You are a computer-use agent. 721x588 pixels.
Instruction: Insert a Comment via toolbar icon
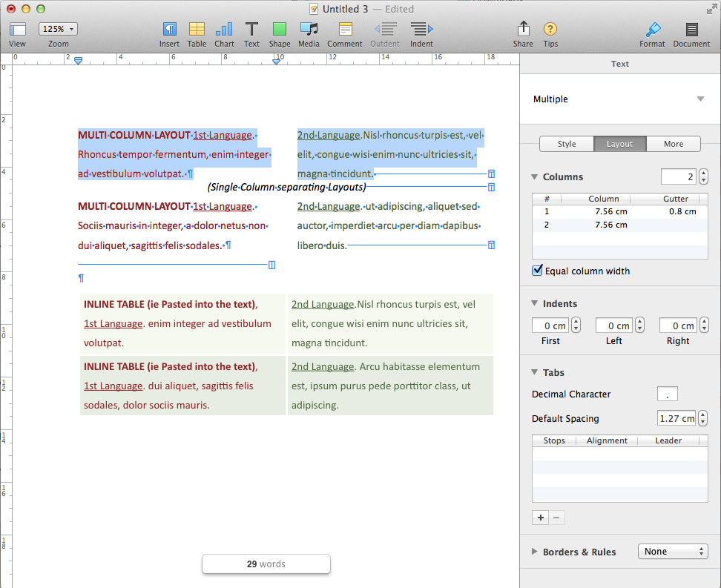tap(345, 30)
